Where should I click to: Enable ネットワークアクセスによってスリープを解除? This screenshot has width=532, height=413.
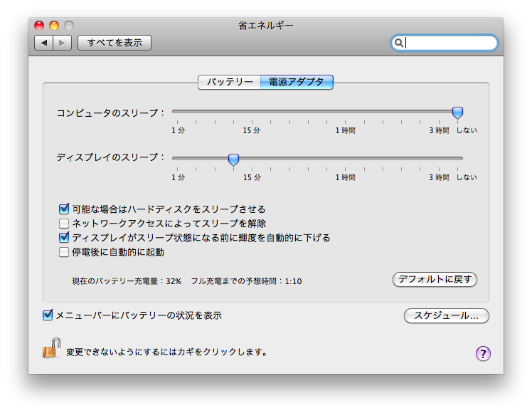tap(64, 224)
